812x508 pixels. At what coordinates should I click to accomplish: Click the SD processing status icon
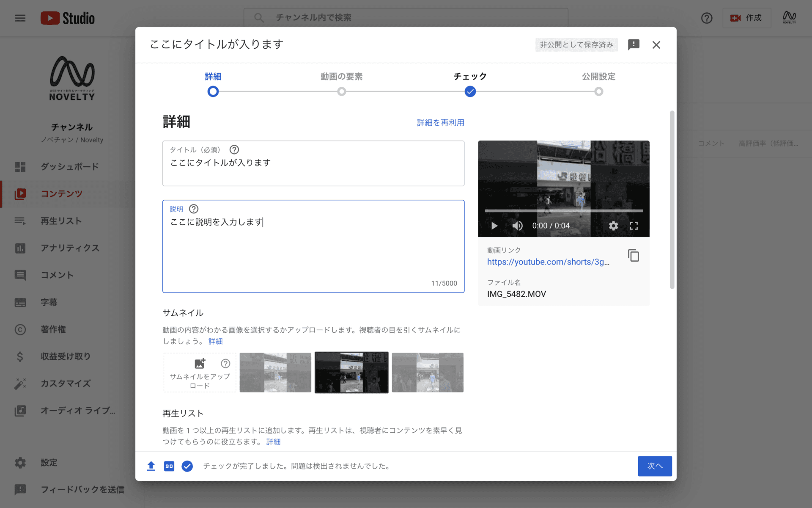pyautogui.click(x=169, y=466)
